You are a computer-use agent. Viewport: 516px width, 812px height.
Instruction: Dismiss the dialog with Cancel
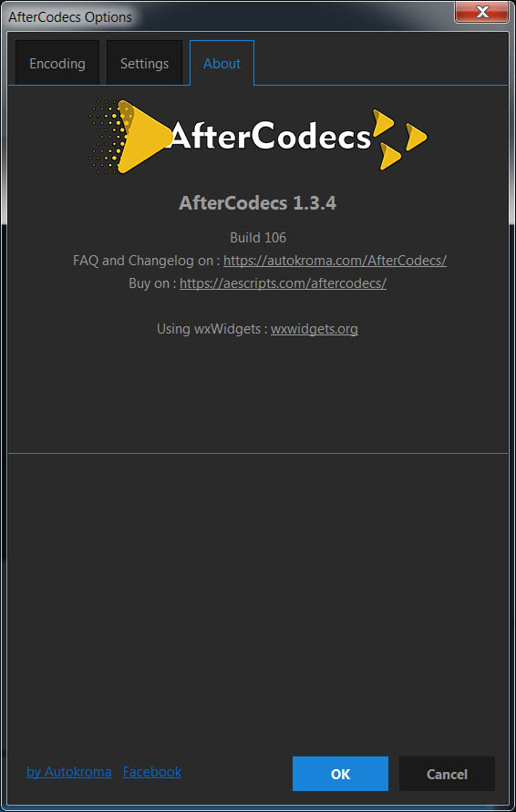447,774
